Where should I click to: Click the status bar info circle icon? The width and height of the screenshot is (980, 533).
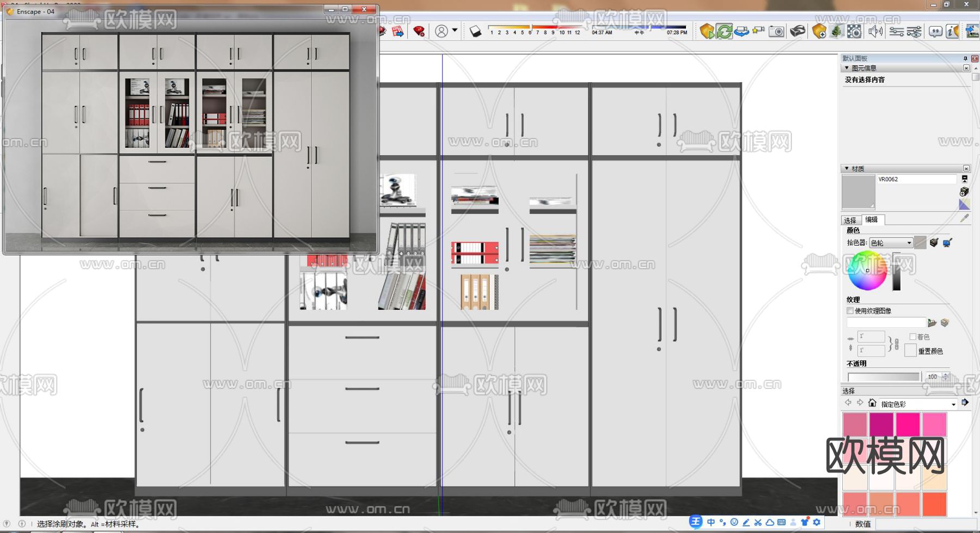tap(22, 524)
